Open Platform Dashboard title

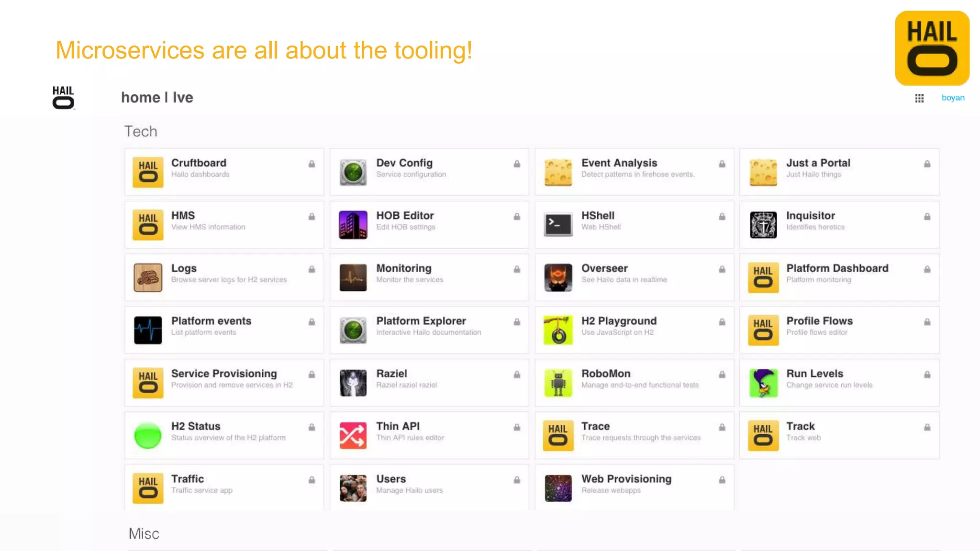tap(837, 268)
